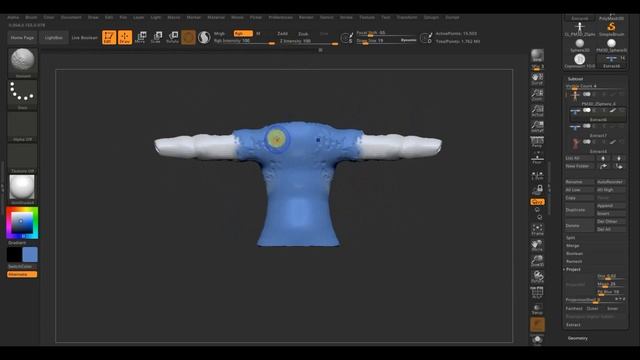The image size is (640, 360).
Task: Select the SimpleBrush tool thumbnail
Action: coord(611,29)
